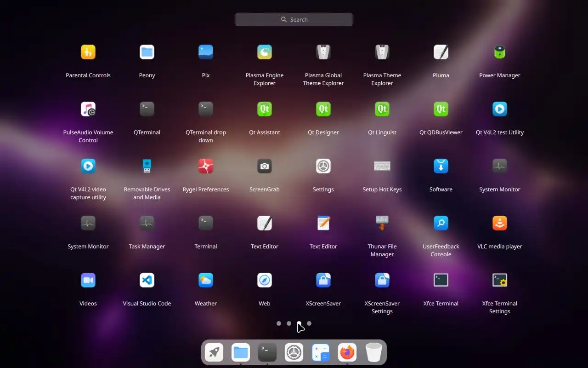The image size is (588, 368).
Task: Open the Terminal icon in the dock
Action: (267, 353)
